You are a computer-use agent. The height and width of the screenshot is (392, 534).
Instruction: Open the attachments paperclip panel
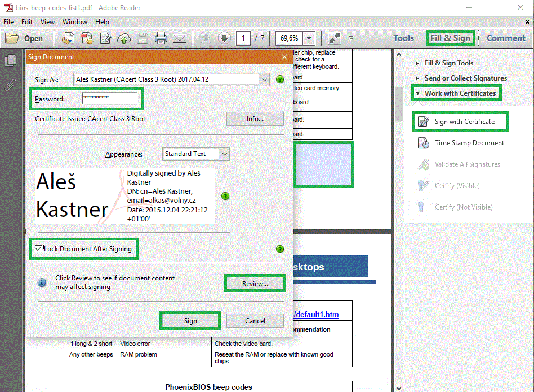(x=10, y=84)
